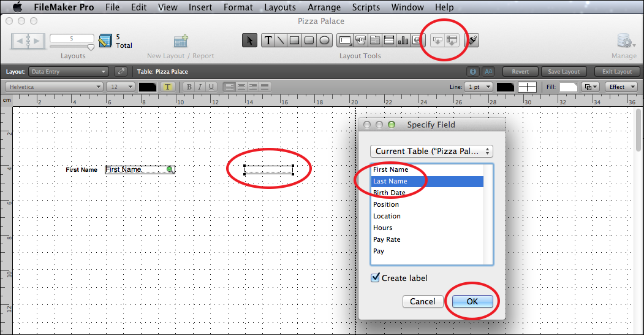The height and width of the screenshot is (335, 644).
Task: Click the New Layout / Report icon
Action: (181, 41)
